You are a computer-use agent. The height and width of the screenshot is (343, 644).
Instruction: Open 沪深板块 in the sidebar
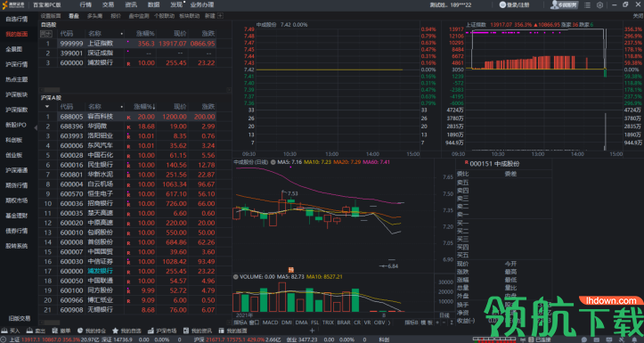pos(16,95)
